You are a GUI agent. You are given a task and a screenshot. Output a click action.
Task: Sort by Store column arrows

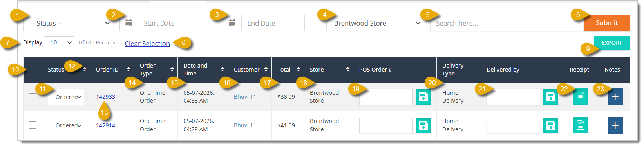click(348, 70)
